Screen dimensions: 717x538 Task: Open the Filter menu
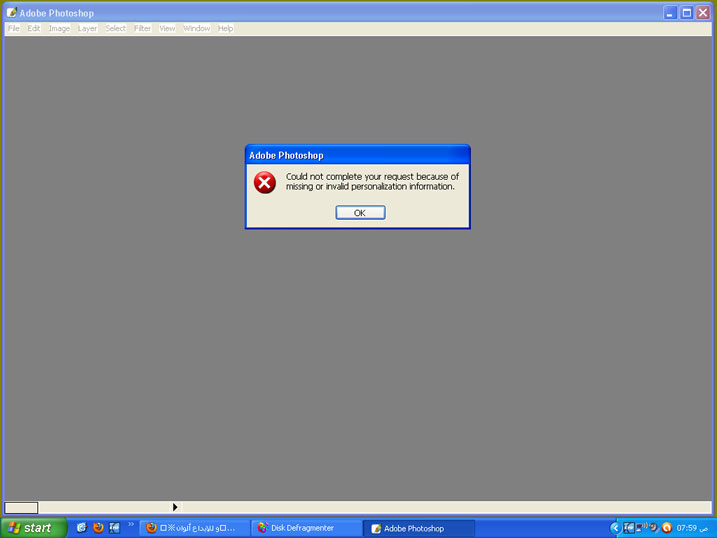pyautogui.click(x=142, y=28)
